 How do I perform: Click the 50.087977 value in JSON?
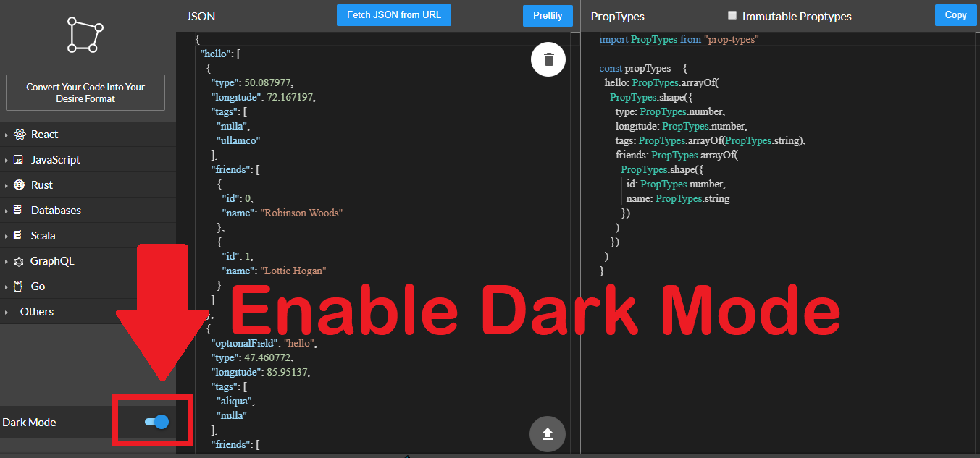pos(267,82)
